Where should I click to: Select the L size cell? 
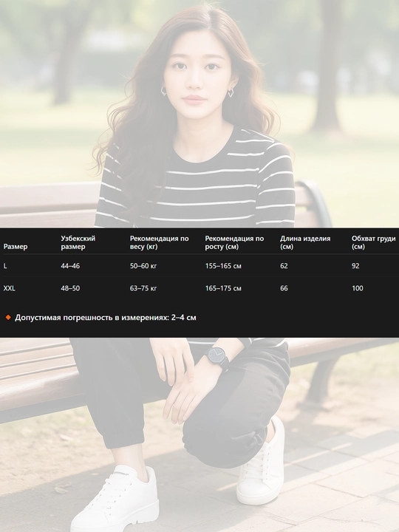point(5,266)
